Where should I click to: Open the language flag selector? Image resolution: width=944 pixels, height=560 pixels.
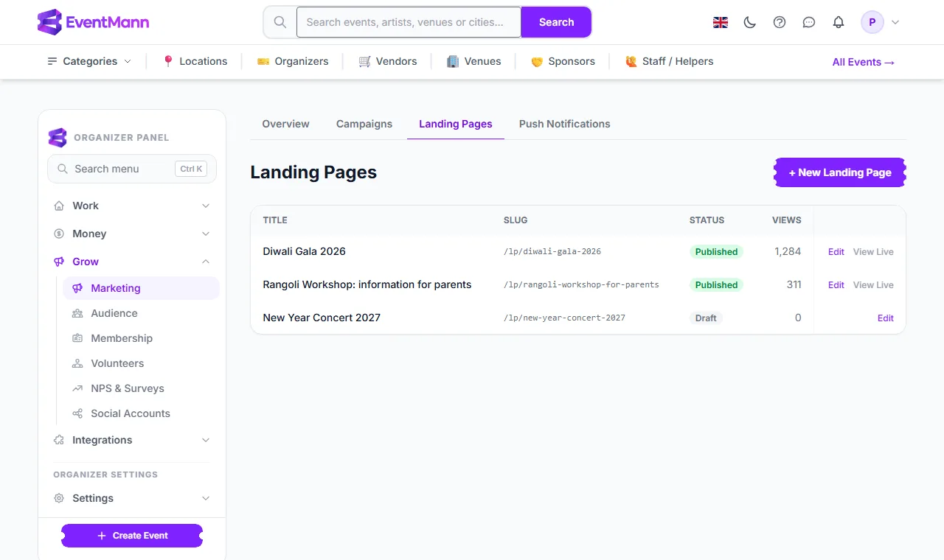point(721,22)
